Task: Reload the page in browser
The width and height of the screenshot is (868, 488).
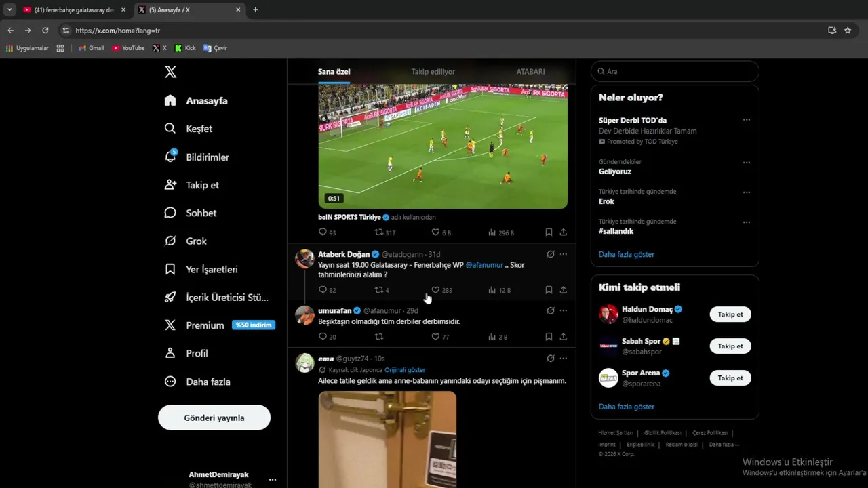Action: point(45,30)
